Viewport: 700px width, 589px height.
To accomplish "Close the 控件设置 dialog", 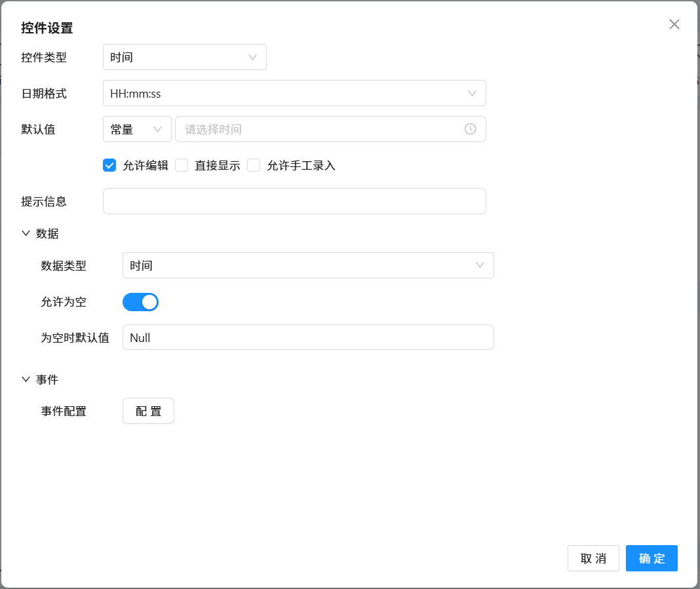I will tap(674, 24).
